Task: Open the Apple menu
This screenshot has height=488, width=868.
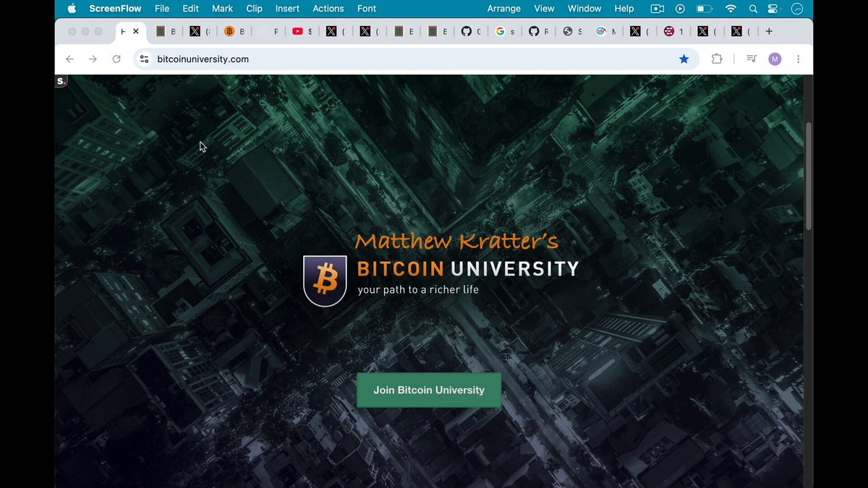Action: (72, 9)
